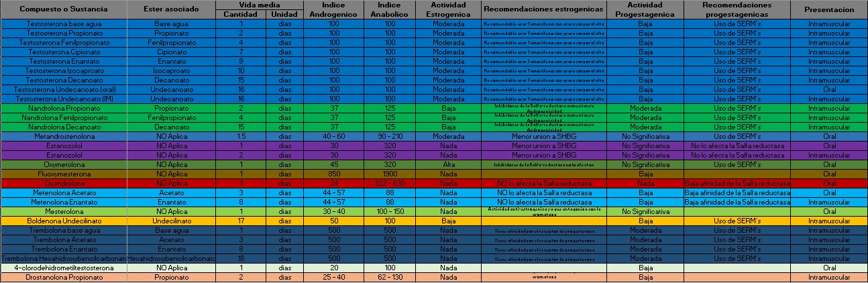Select the anabolic index value 1900

click(x=390, y=174)
